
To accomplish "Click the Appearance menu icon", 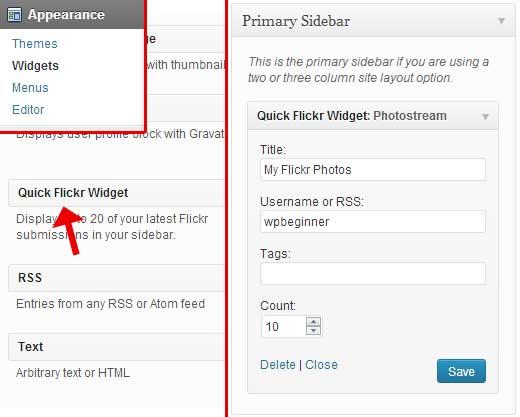I will tap(14, 15).
